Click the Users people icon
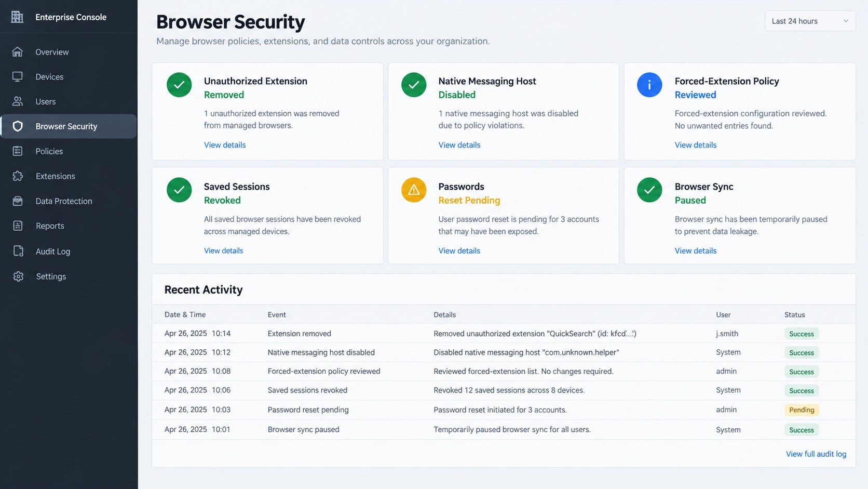Screen dimensions: 868x489 (18, 101)
